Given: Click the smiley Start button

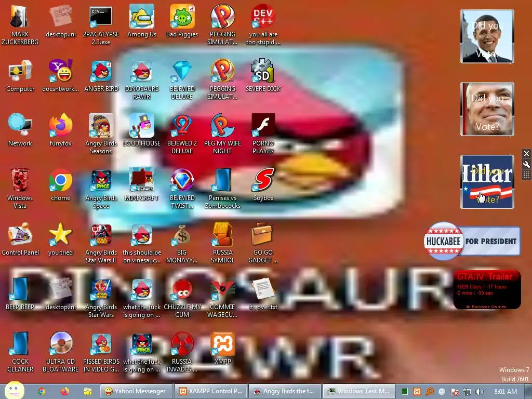Looking at the screenshot, I should 14,390.
